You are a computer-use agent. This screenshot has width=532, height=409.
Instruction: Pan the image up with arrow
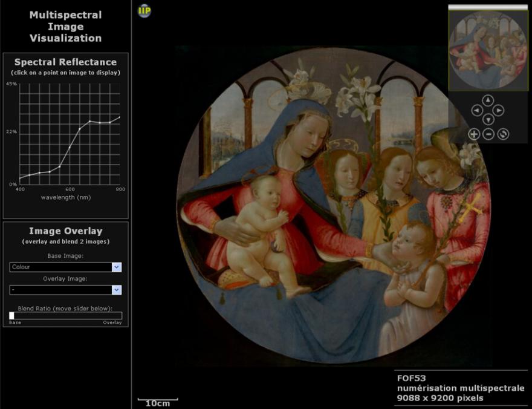(488, 100)
